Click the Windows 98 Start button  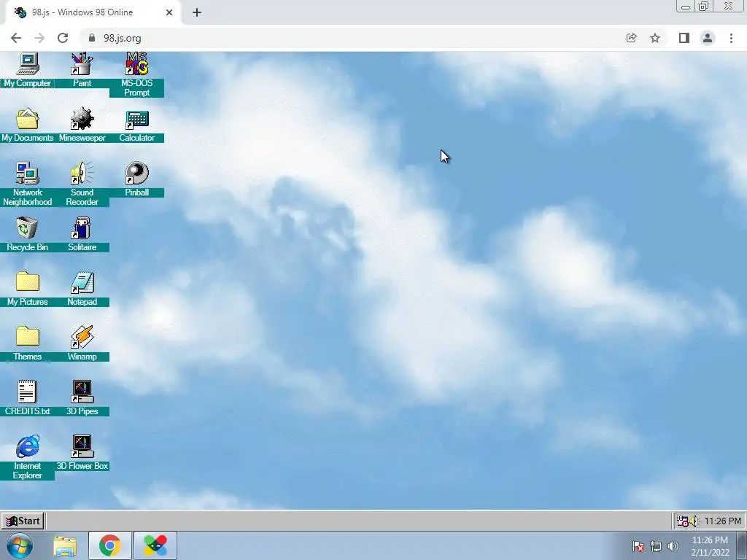tap(23, 521)
